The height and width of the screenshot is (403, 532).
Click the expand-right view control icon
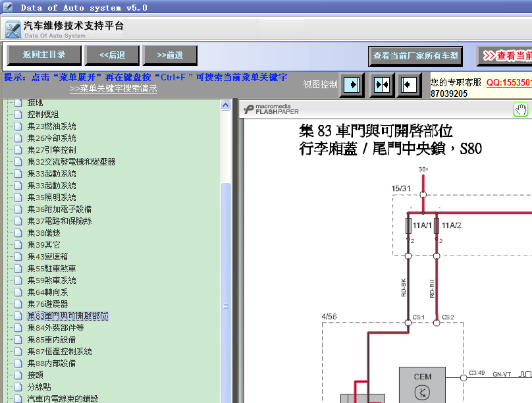(x=354, y=84)
